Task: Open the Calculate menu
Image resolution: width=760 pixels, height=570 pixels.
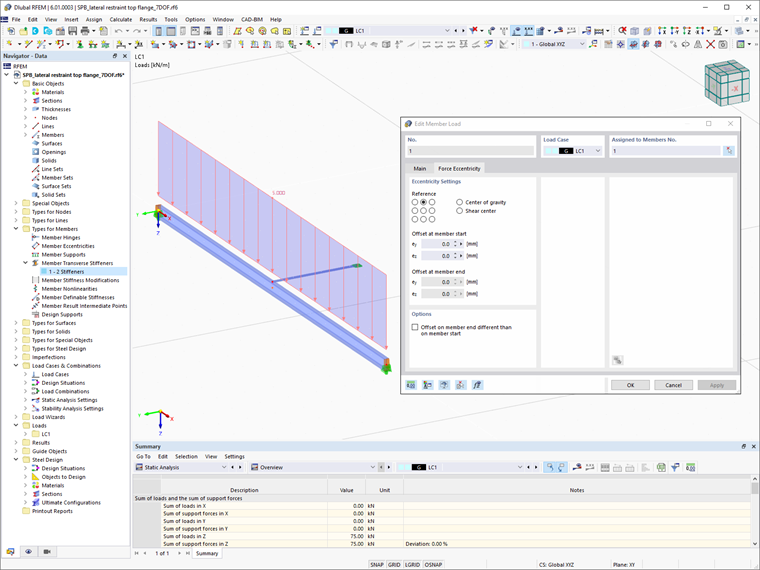Action: [x=121, y=19]
